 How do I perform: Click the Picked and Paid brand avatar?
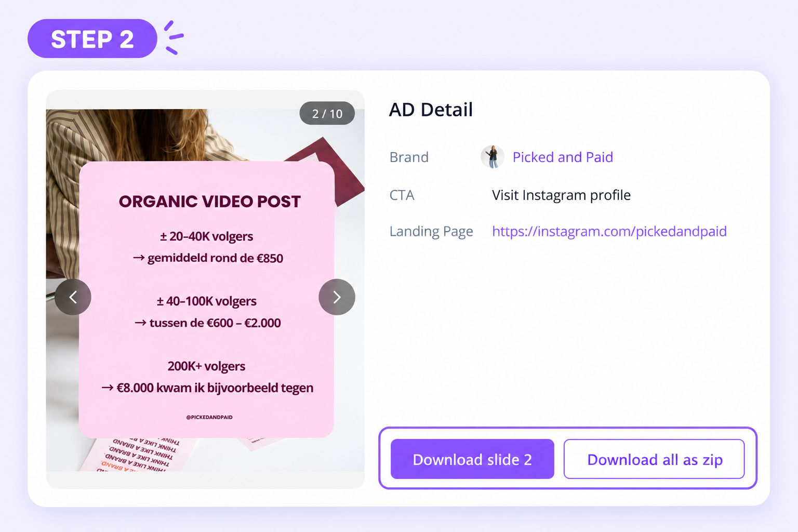(x=493, y=157)
